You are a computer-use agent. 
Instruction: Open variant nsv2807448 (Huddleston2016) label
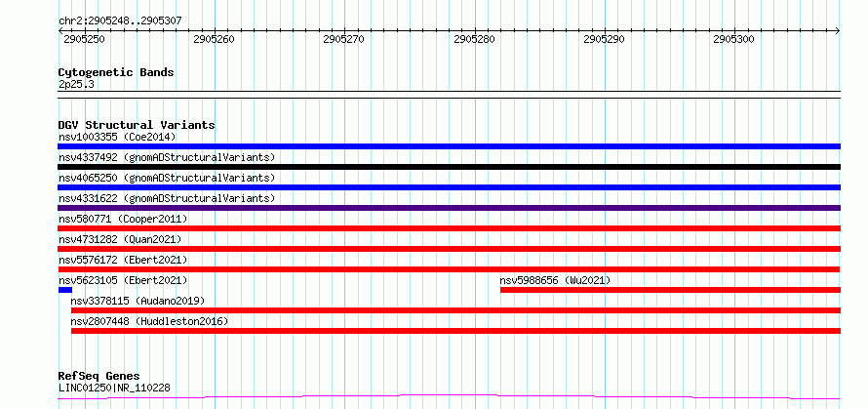pyautogui.click(x=149, y=321)
